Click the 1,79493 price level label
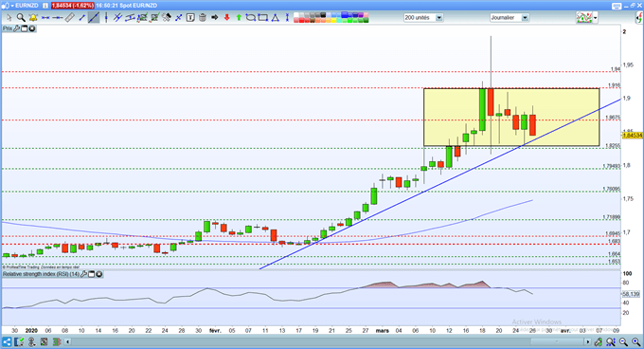Image resolution: width=644 pixels, height=349 pixels. click(x=612, y=166)
